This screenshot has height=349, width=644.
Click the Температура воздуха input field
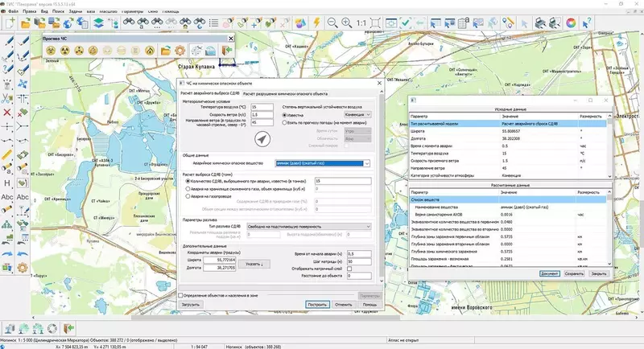pos(262,107)
